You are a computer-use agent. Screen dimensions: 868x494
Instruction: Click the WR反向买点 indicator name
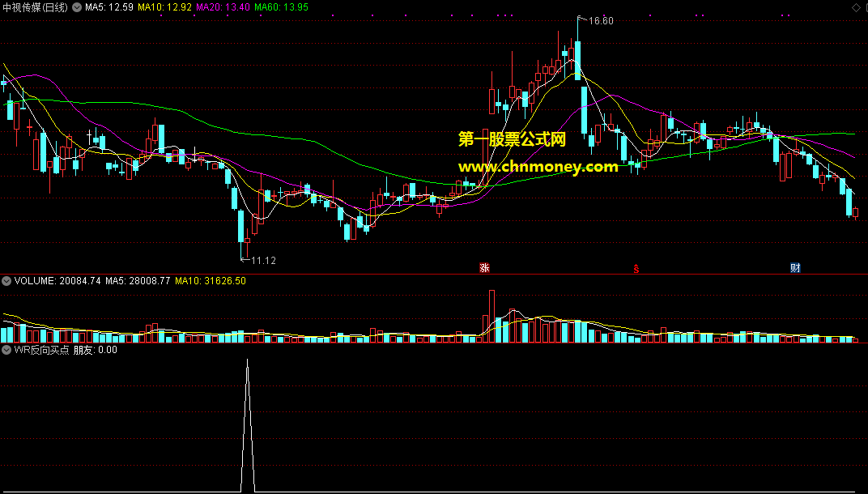41,350
